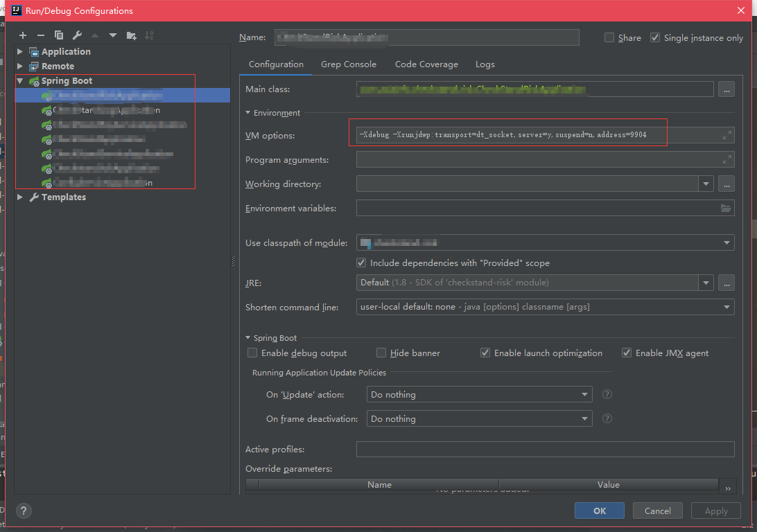Create new folder icon in toolbar
The height and width of the screenshot is (532, 757).
[131, 35]
